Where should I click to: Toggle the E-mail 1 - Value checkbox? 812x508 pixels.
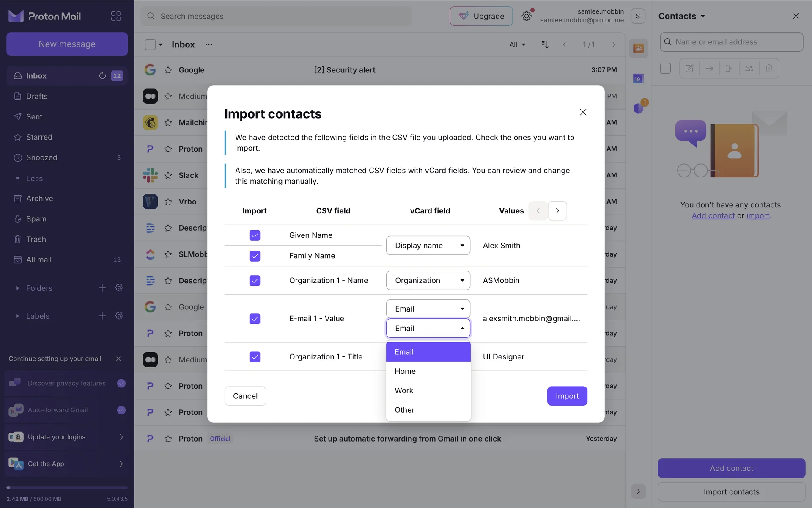pyautogui.click(x=255, y=319)
